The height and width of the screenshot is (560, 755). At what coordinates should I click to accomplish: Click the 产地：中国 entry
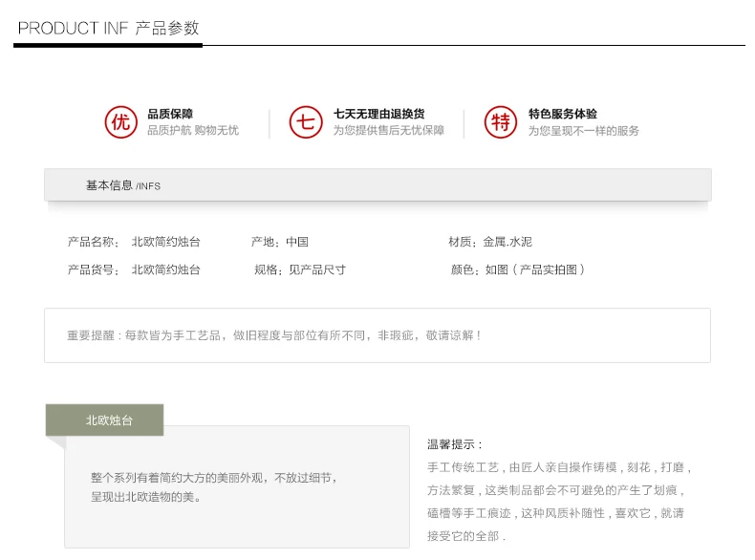(x=280, y=242)
